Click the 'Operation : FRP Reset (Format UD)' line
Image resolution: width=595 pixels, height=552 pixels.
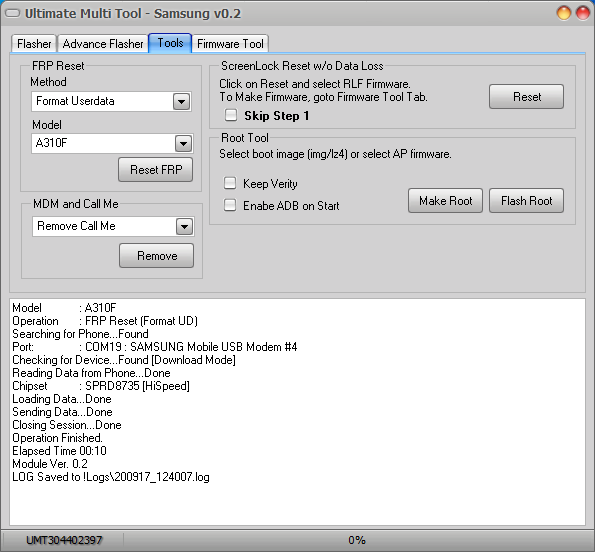[x=105, y=321]
